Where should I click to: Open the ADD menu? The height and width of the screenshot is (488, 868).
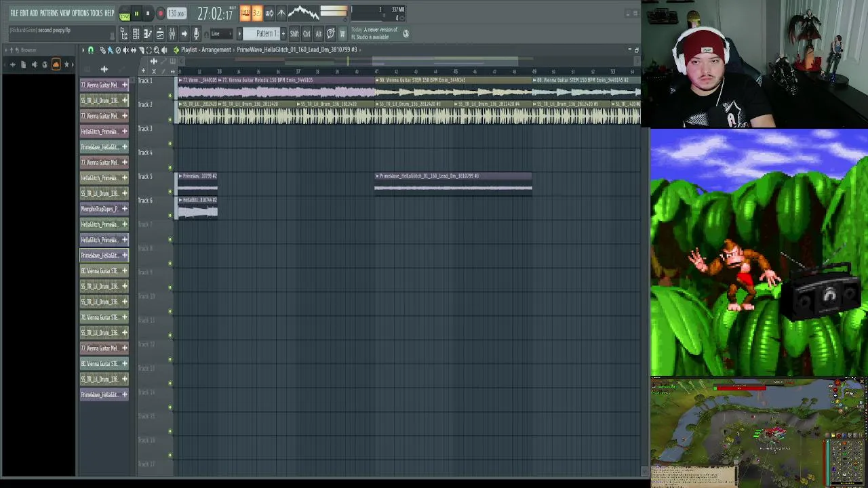[34, 13]
